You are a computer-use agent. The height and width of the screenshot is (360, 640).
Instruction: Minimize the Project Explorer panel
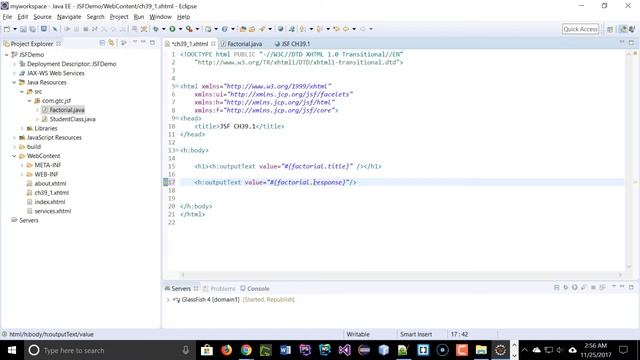coord(143,42)
